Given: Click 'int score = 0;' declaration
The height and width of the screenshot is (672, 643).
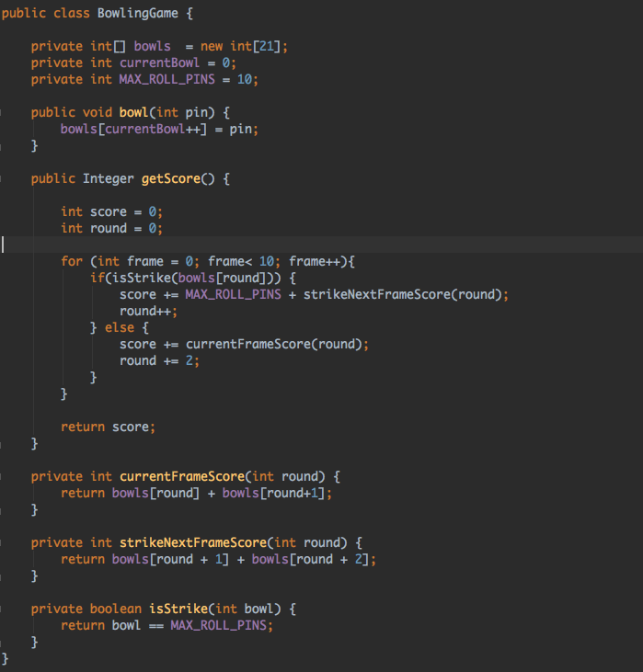Looking at the screenshot, I should tap(111, 212).
